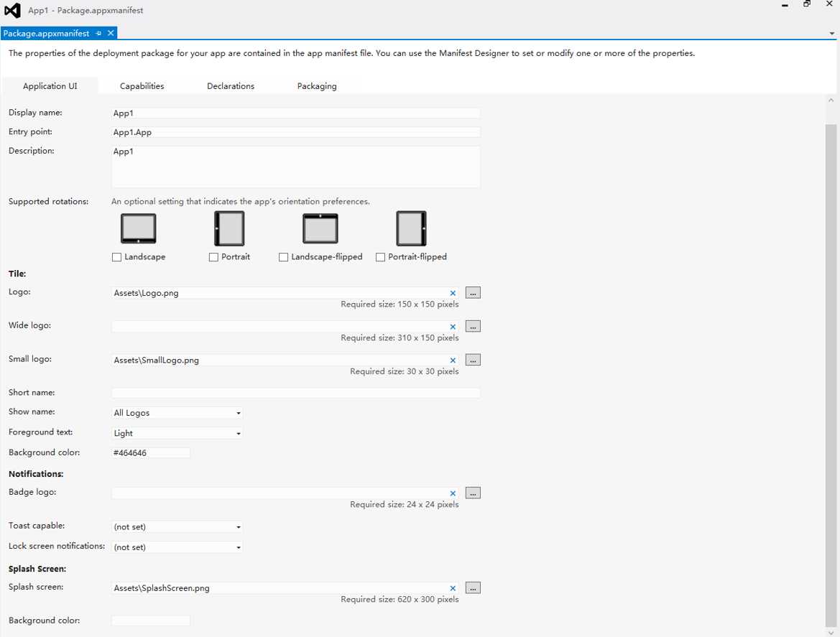Click the Display name input field

pyautogui.click(x=296, y=113)
